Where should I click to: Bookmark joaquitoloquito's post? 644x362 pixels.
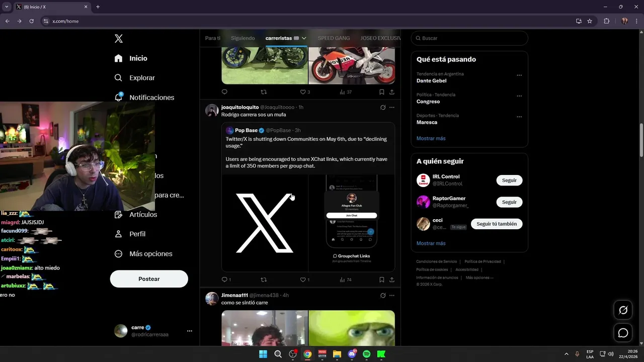[382, 280]
